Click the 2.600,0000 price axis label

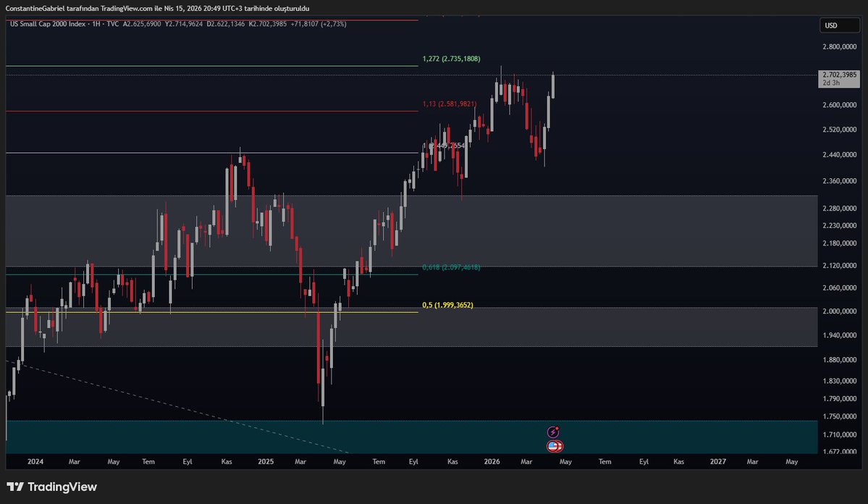[839, 105]
